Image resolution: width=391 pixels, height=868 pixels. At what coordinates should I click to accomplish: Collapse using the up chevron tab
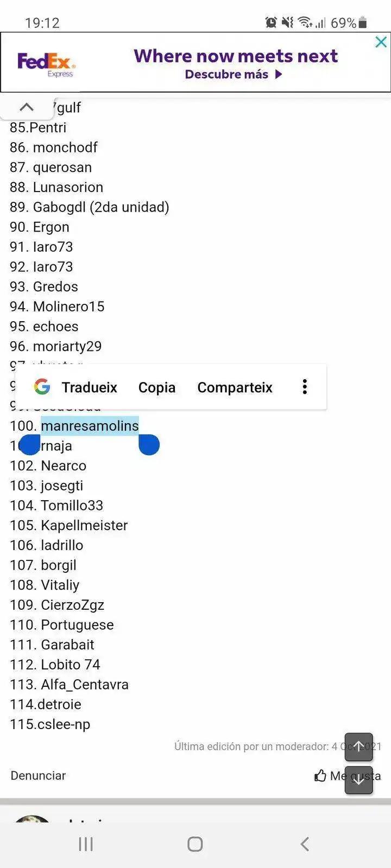26,107
